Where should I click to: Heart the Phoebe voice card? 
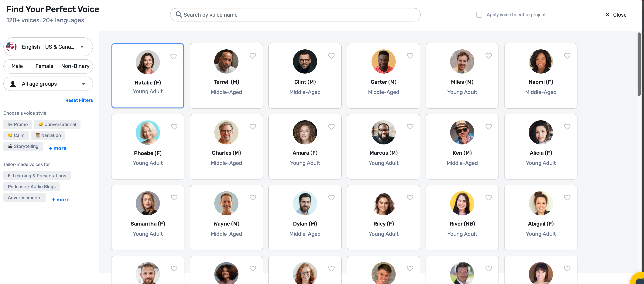pyautogui.click(x=174, y=127)
